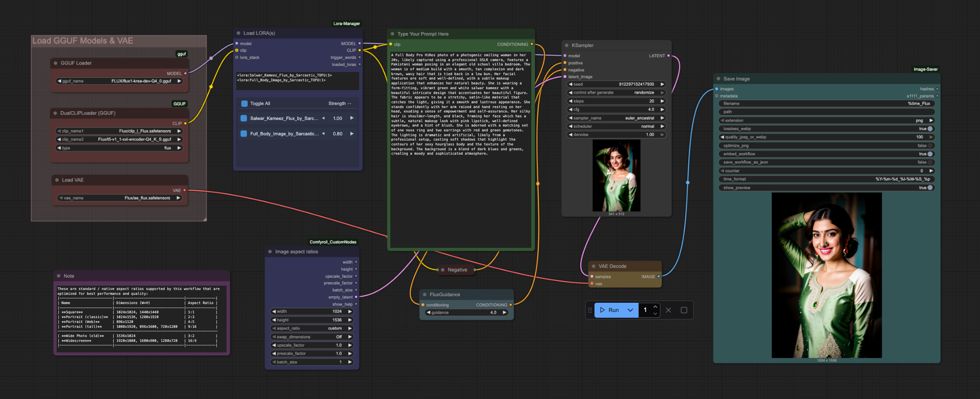This screenshot has height=399, width=980.
Task: Click the Lora-Manager badge label
Action: pos(346,24)
